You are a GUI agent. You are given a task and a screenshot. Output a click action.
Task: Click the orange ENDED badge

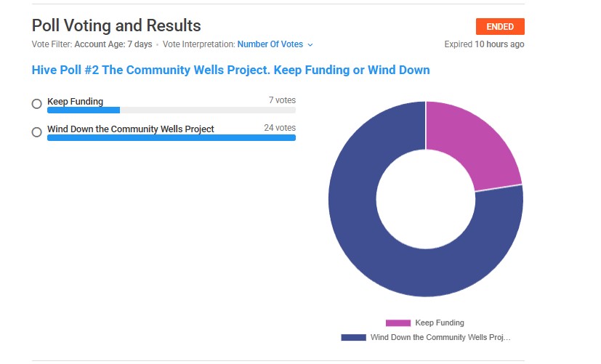[x=499, y=27]
